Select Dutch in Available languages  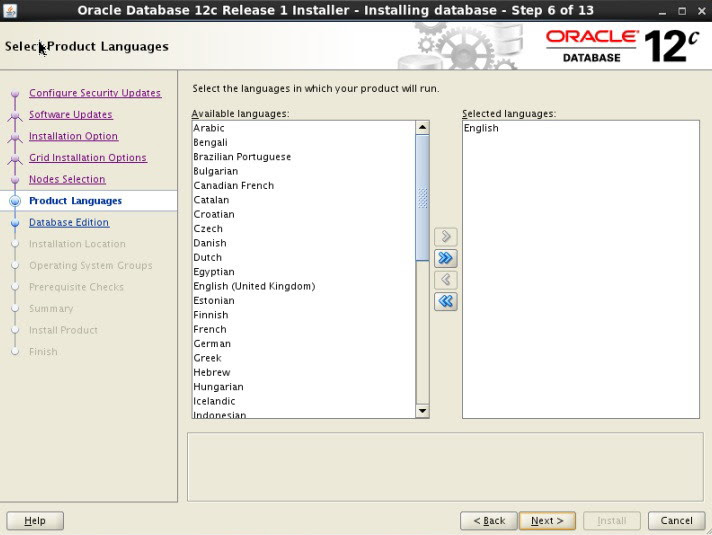click(x=303, y=258)
